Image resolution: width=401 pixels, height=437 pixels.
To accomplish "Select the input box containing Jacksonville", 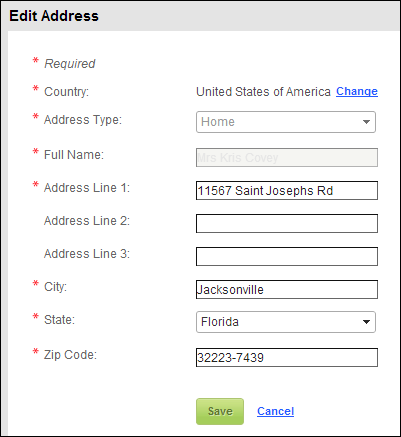I will 287,289.
